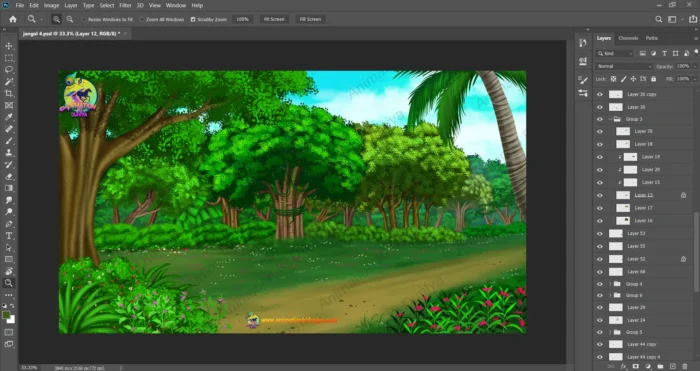Select the Frame tool
This screenshot has height=371, width=700.
coord(8,105)
